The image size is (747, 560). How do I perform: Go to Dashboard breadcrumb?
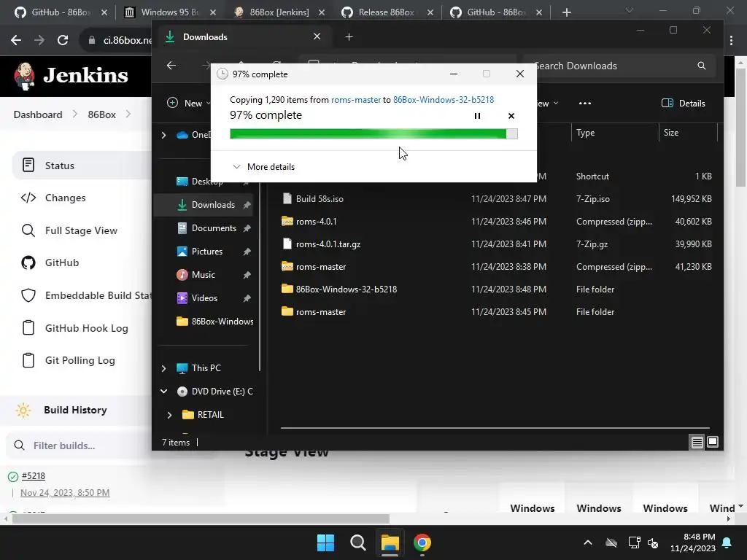pos(38,114)
